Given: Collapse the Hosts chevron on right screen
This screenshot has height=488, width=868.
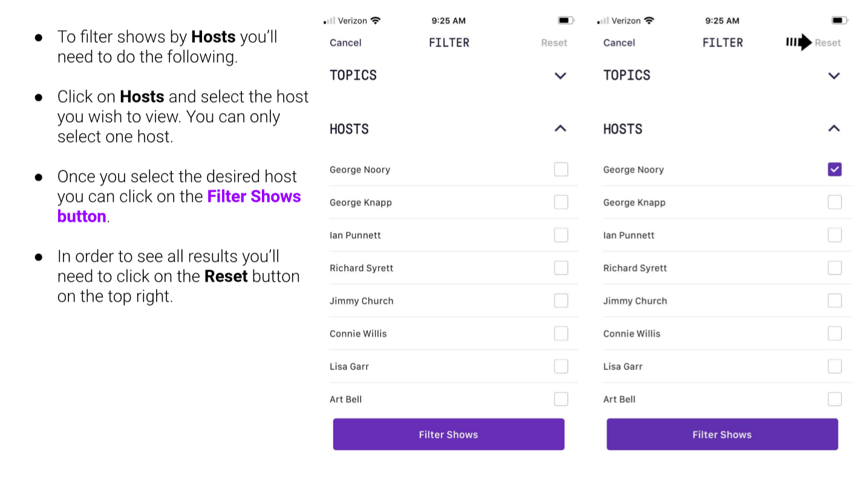Looking at the screenshot, I should click(x=834, y=128).
